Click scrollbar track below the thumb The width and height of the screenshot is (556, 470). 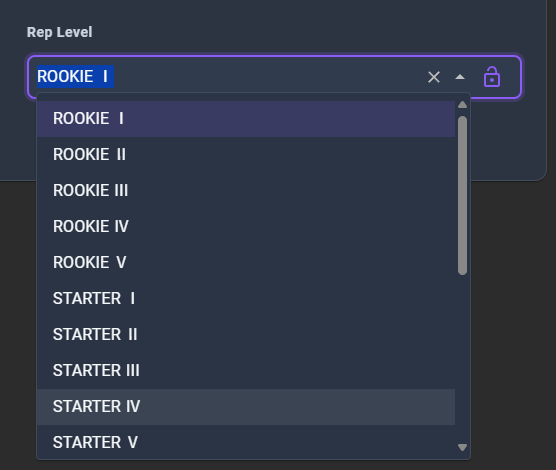point(462,358)
